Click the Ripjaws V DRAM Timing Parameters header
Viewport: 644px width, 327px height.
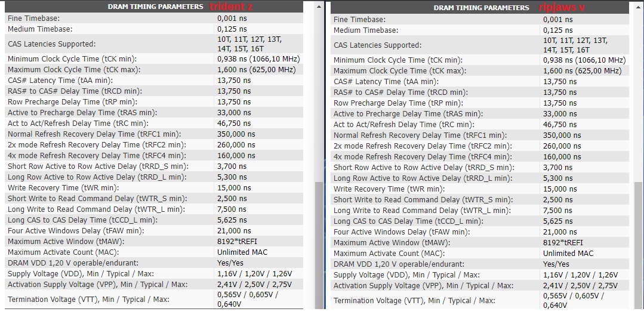[x=481, y=8]
